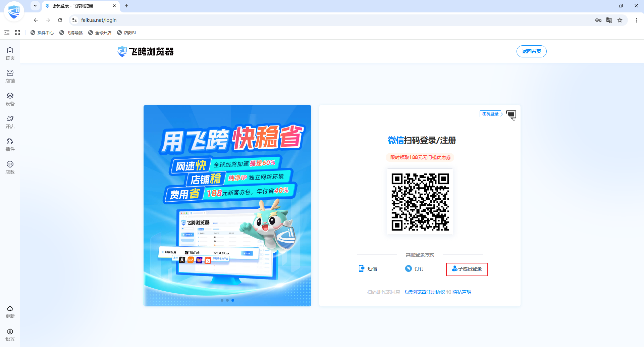Open the 店数 BI sidebar icon
The height and width of the screenshot is (347, 644).
(10, 167)
